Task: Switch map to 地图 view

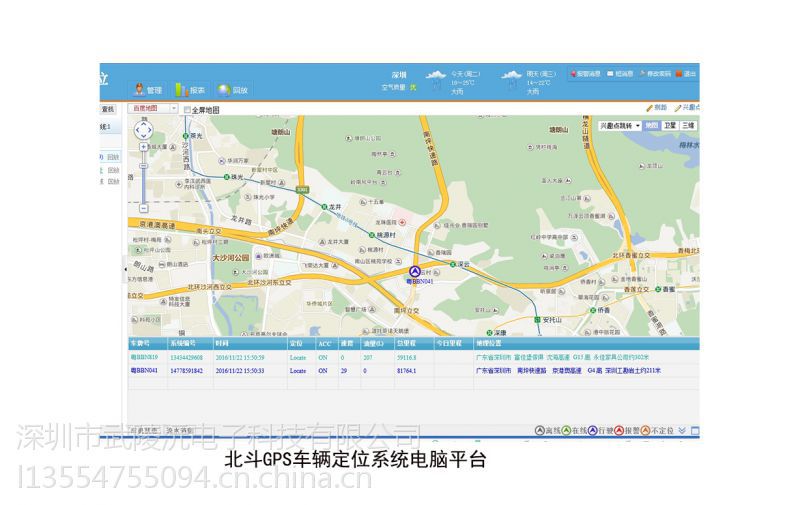Action: click(651, 125)
